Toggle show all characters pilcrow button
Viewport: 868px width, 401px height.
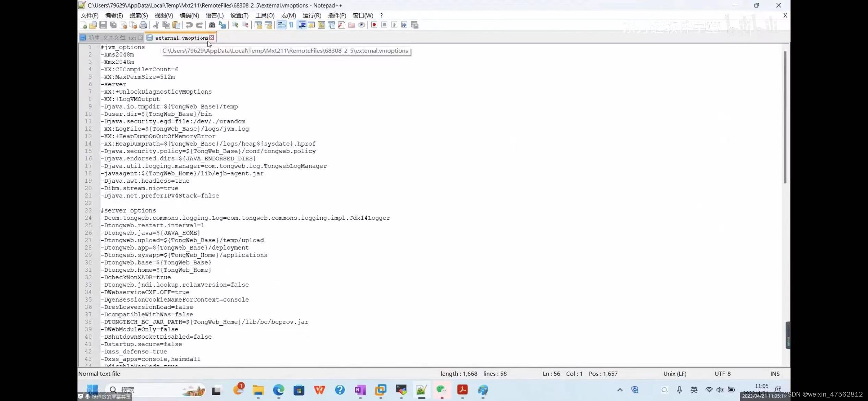tap(291, 25)
